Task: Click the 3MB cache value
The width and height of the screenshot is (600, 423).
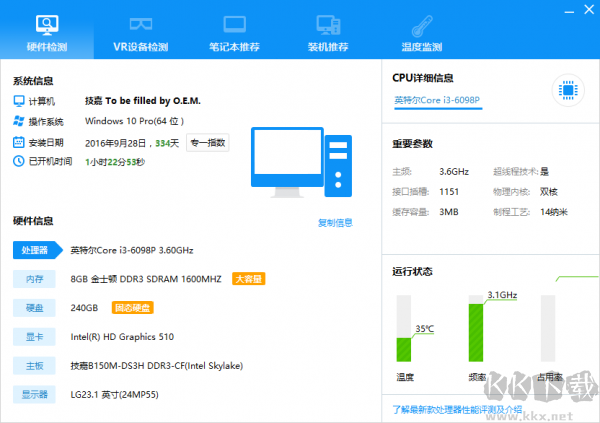Action: 449,212
